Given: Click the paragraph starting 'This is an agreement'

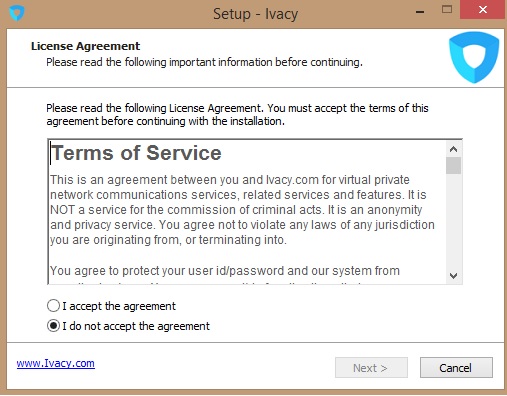Looking at the screenshot, I should pyautogui.click(x=242, y=210).
